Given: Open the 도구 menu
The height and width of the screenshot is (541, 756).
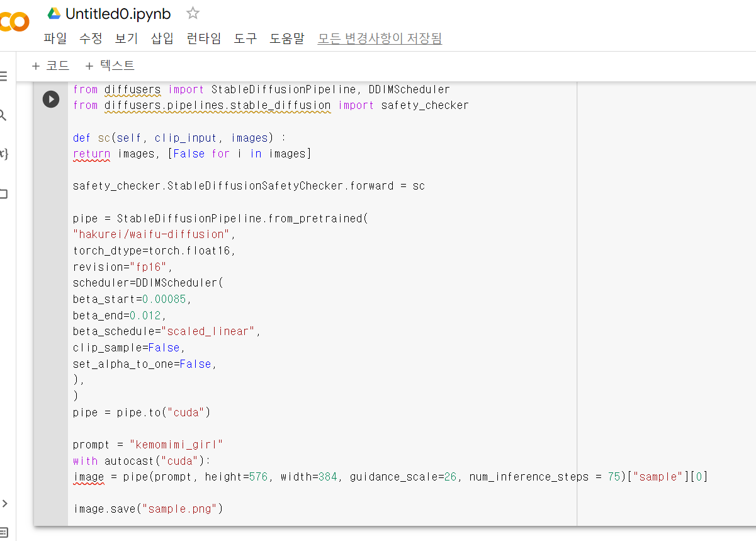Looking at the screenshot, I should coord(245,38).
